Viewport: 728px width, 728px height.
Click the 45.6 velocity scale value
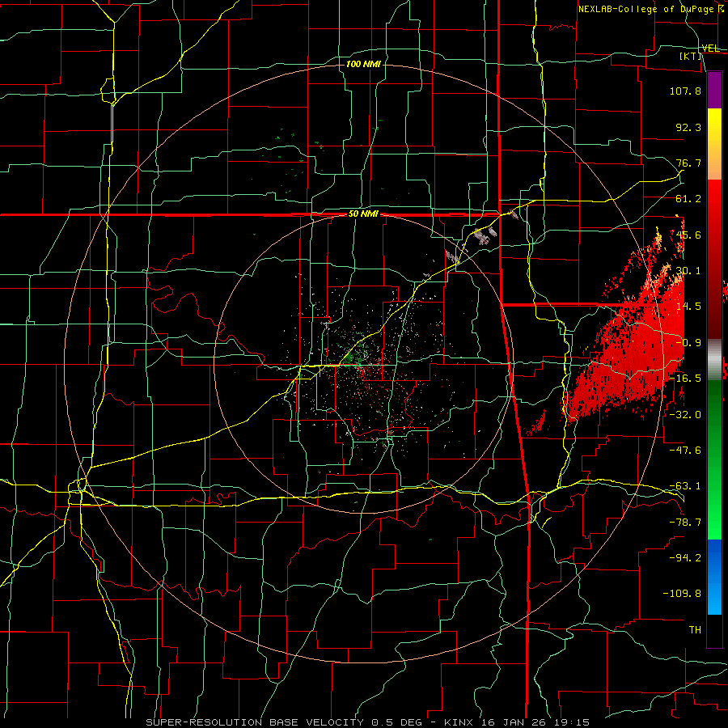point(688,235)
